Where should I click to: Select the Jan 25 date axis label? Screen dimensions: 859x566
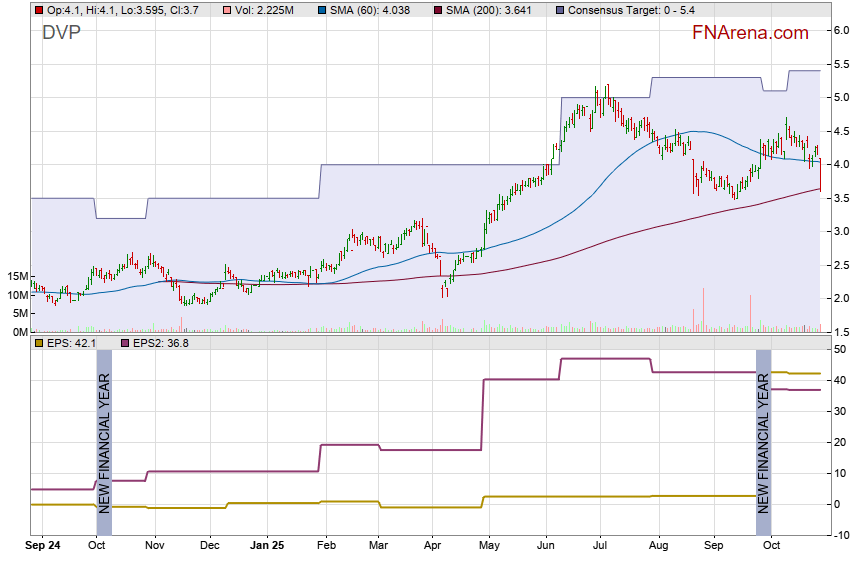click(x=267, y=547)
